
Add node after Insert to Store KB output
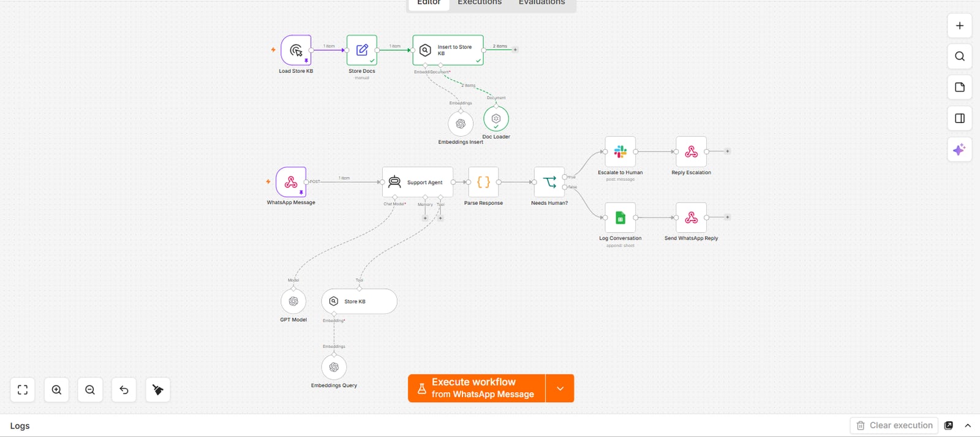click(x=515, y=50)
